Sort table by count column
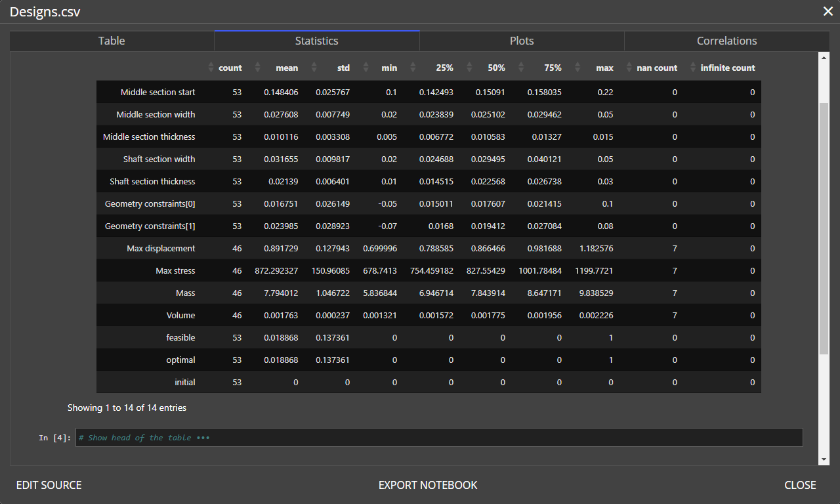840x504 pixels. click(x=230, y=68)
